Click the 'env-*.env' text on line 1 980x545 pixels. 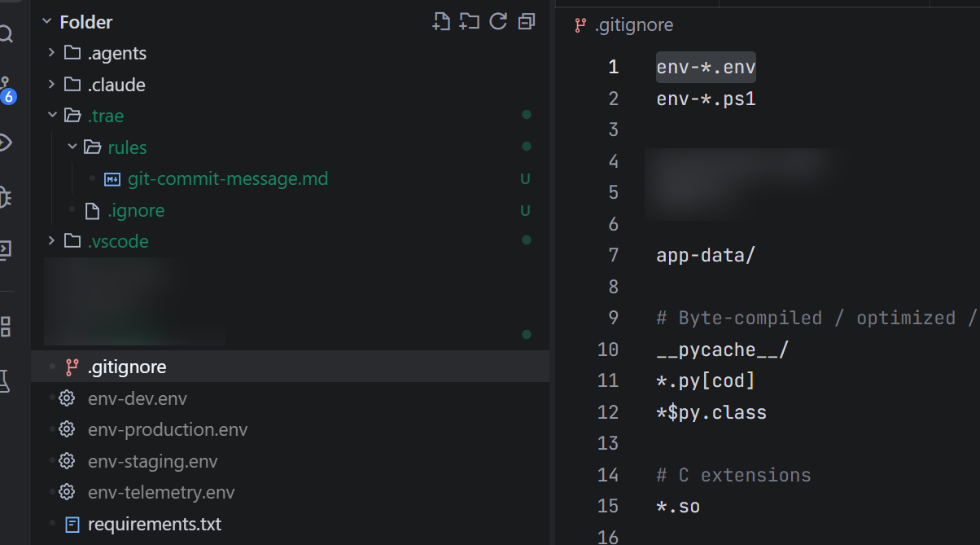[707, 68]
